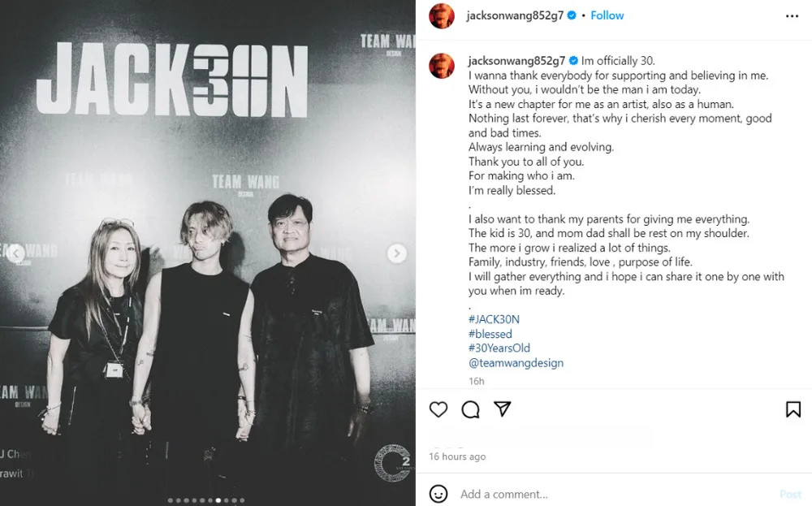Click the 16 hours ago timestamp
The height and width of the screenshot is (506, 812).
pos(457,456)
